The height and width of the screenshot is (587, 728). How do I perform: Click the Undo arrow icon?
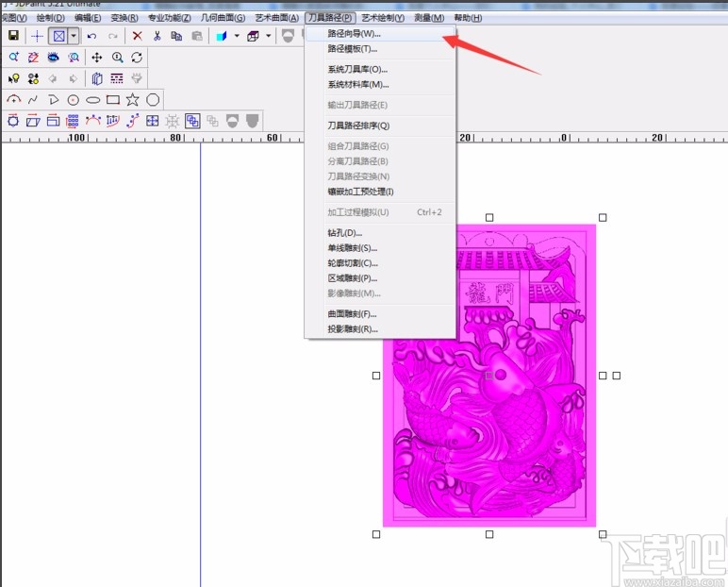pyautogui.click(x=91, y=36)
